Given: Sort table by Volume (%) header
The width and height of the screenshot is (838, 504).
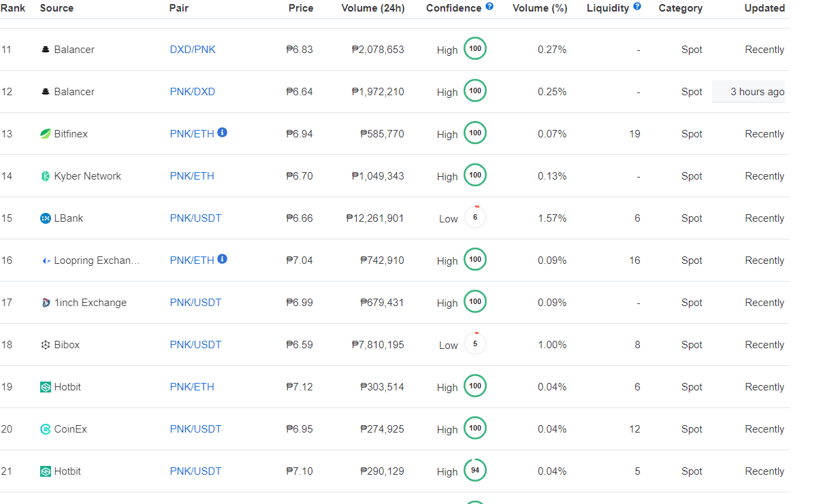Looking at the screenshot, I should [x=540, y=8].
